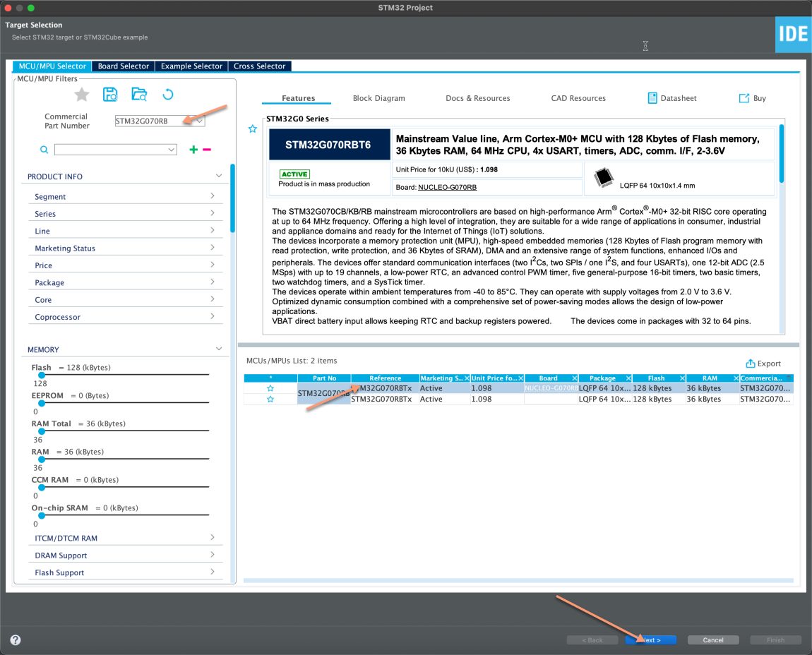Click the load filters folder icon
The height and width of the screenshot is (655, 812).
pyautogui.click(x=139, y=95)
